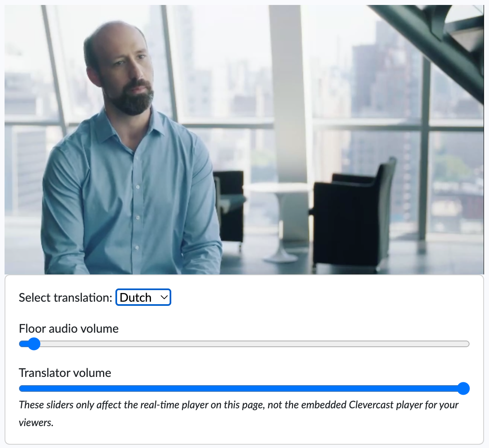Click the Translator volume slider handle
Image resolution: width=489 pixels, height=448 pixels.
pos(463,388)
